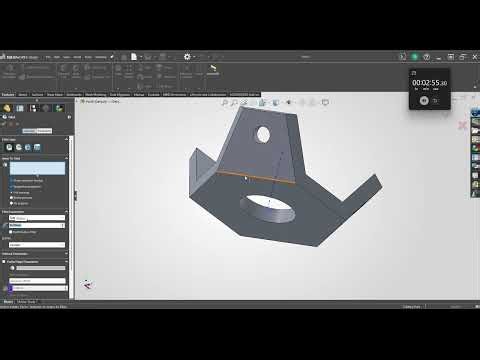The image size is (480, 360).
Task: Select Face Fillet type icon
Action: point(28,147)
